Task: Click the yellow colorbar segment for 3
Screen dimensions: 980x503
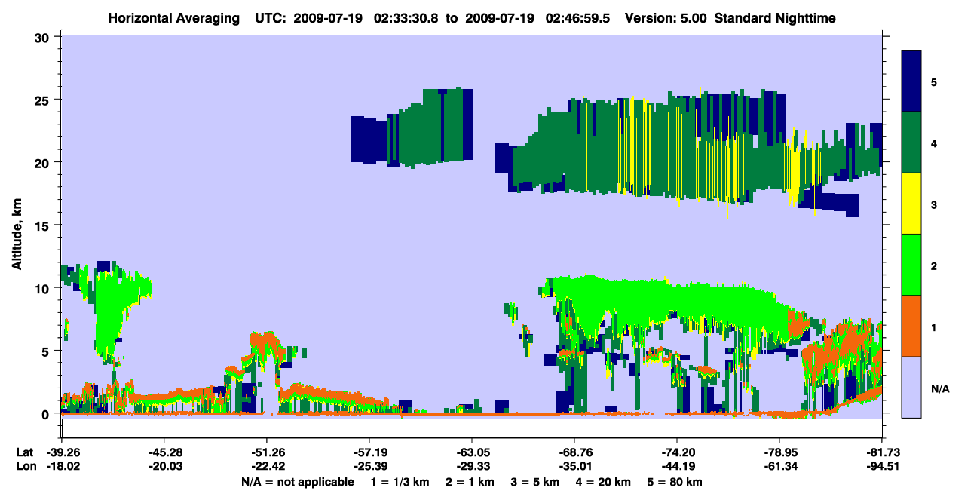Action: (911, 204)
